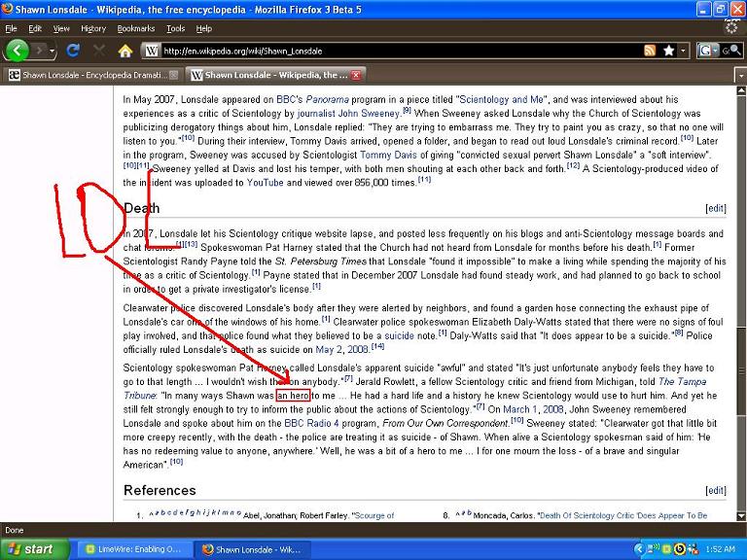This screenshot has height=560, width=747.
Task: Click the edit link beside Death heading
Action: pos(715,208)
